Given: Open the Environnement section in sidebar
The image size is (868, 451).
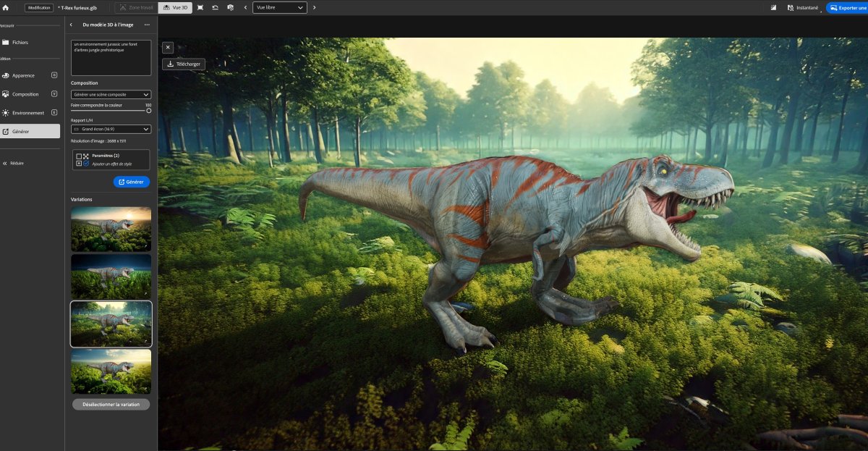Looking at the screenshot, I should tap(28, 113).
